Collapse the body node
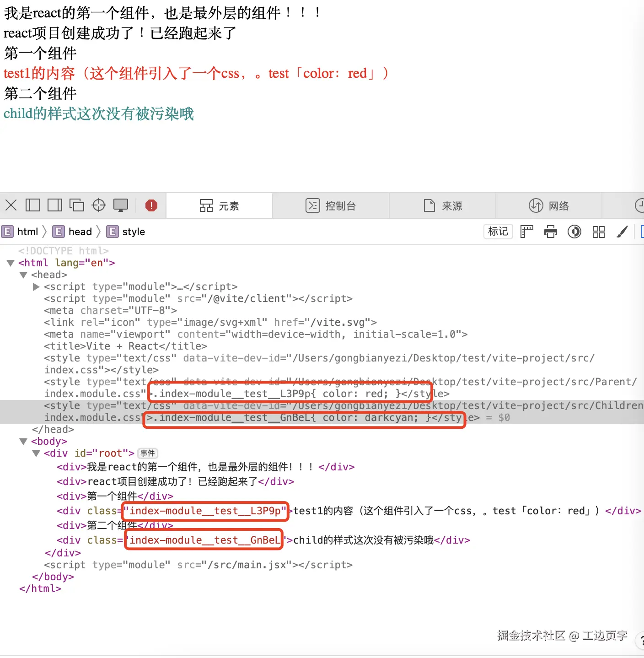This screenshot has width=644, height=658. tap(23, 442)
